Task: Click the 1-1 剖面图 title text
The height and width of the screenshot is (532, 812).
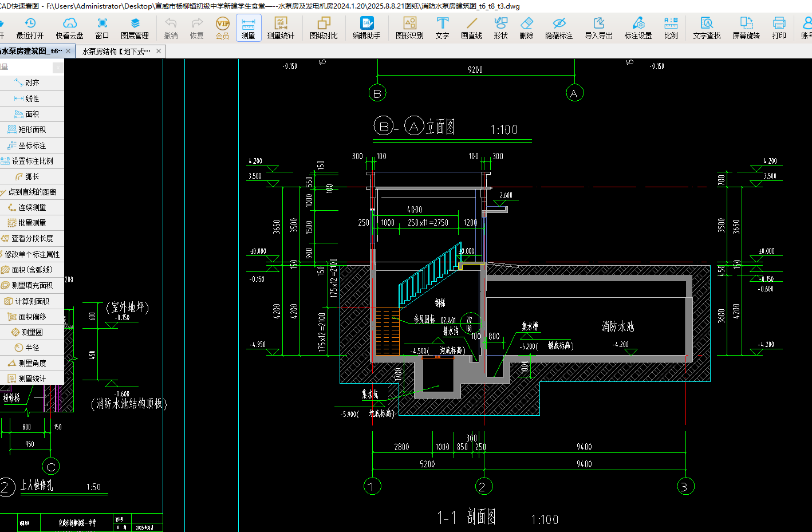Action: pyautogui.click(x=467, y=518)
